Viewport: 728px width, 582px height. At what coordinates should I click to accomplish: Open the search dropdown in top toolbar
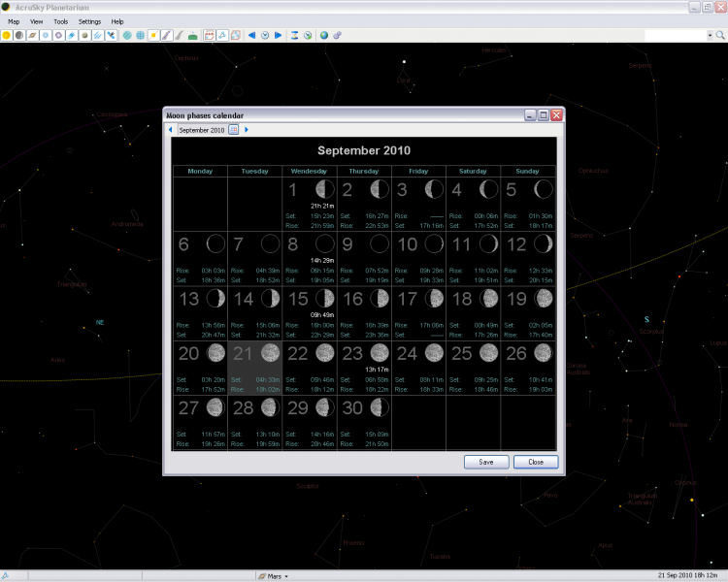point(710,35)
